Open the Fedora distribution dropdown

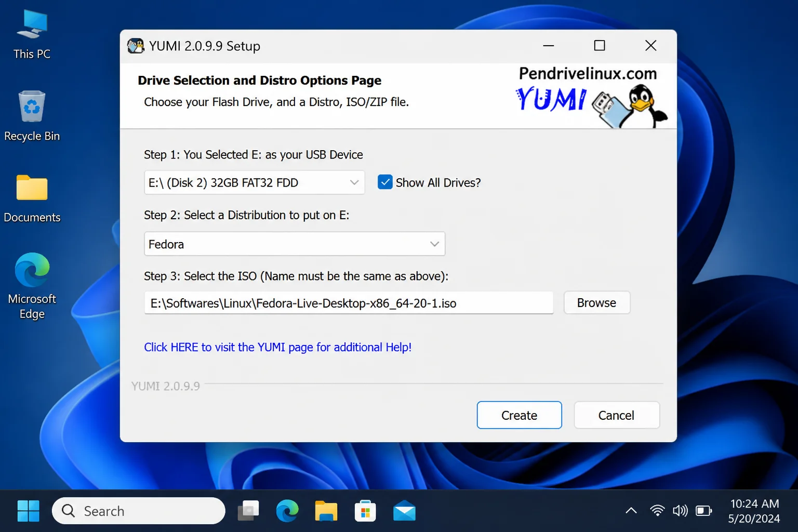coord(295,244)
